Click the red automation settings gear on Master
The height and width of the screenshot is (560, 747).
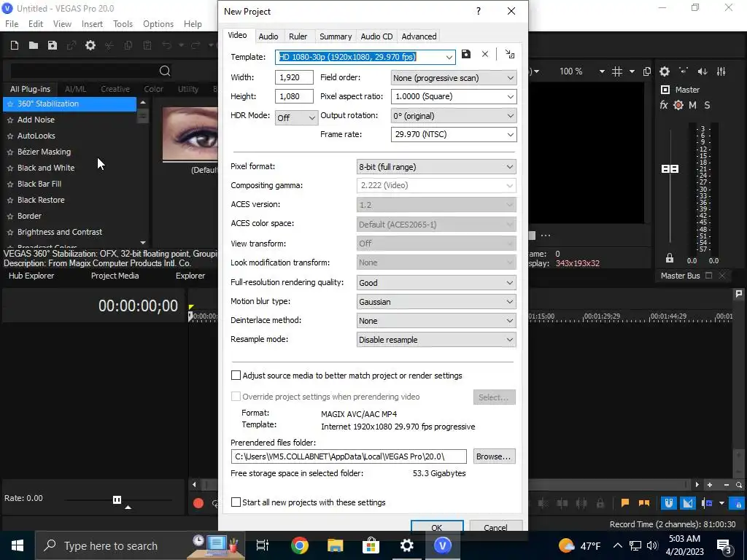(x=678, y=105)
